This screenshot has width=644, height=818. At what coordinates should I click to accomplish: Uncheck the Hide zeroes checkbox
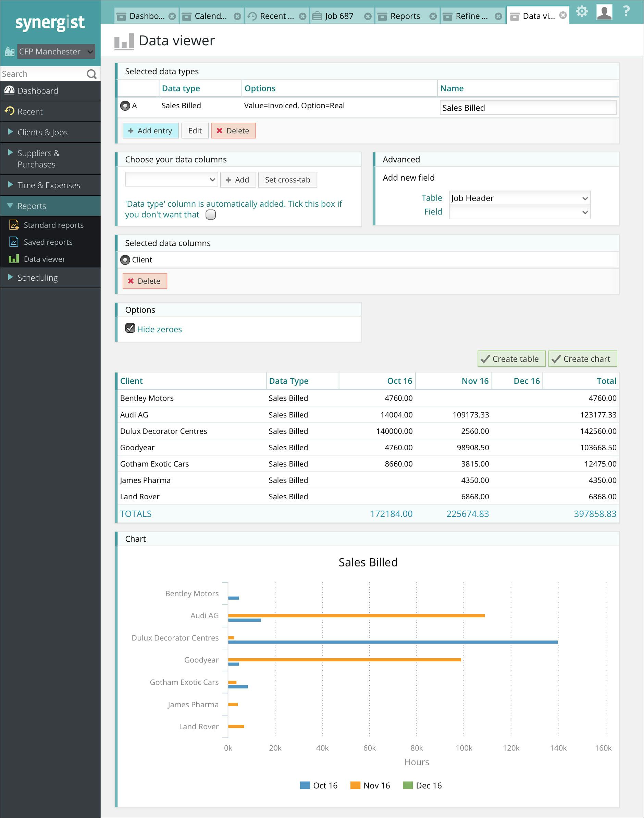pos(130,328)
